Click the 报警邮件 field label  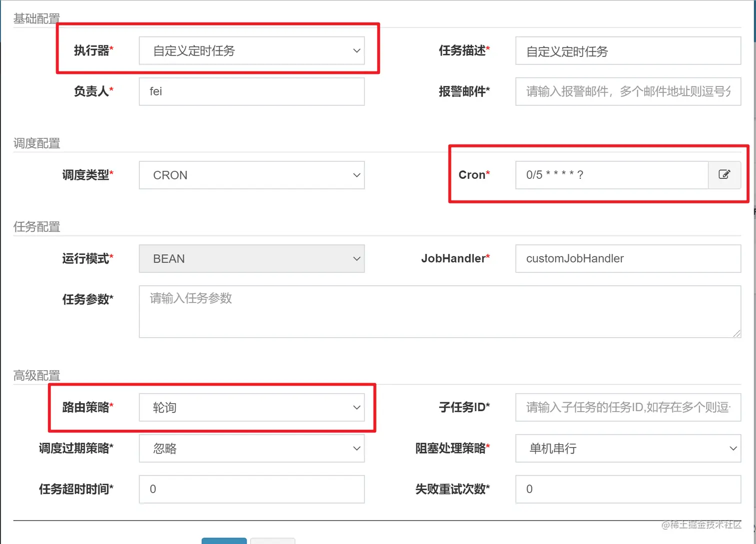click(464, 91)
